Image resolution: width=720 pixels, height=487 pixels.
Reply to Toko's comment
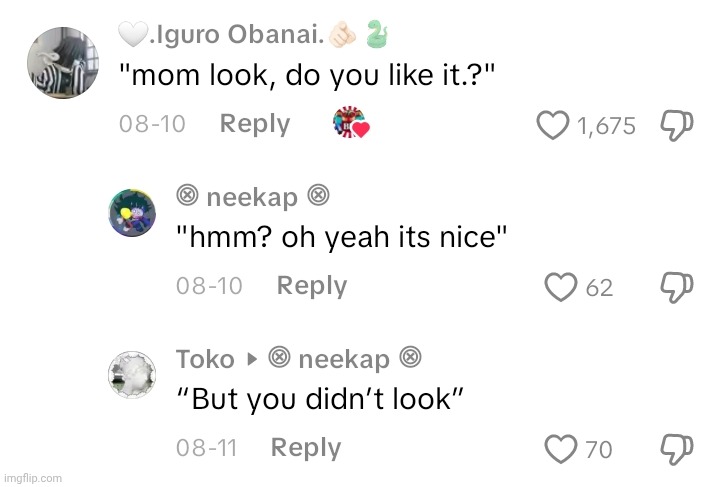pos(306,448)
